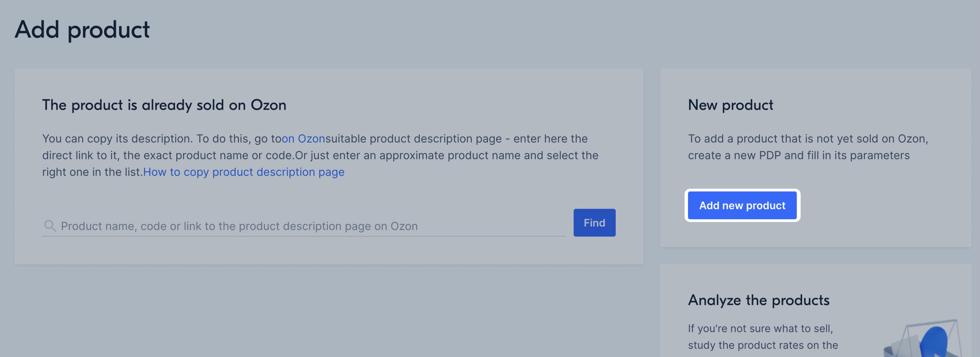The height and width of the screenshot is (357, 980).
Task: Click the Analyze the products illustration
Action: (923, 338)
